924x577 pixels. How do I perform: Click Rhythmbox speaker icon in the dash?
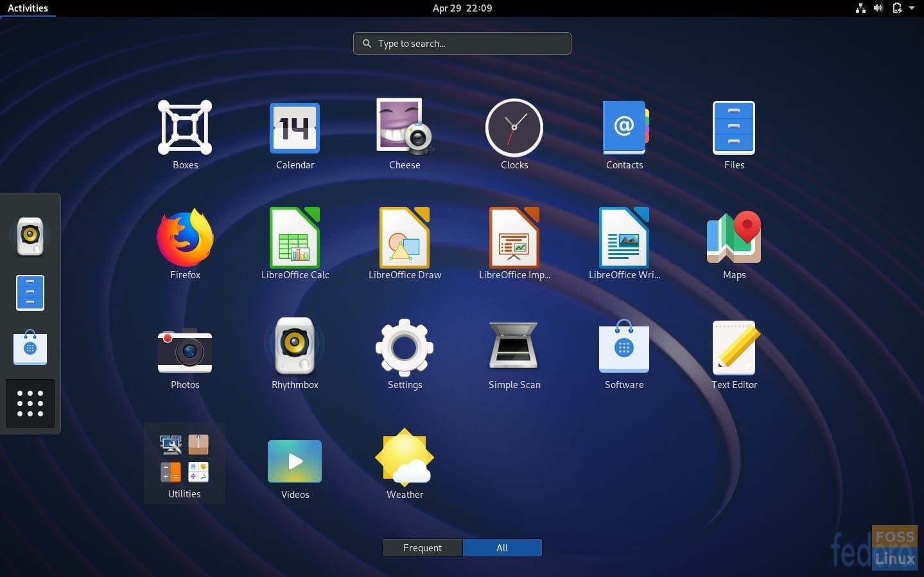30,236
